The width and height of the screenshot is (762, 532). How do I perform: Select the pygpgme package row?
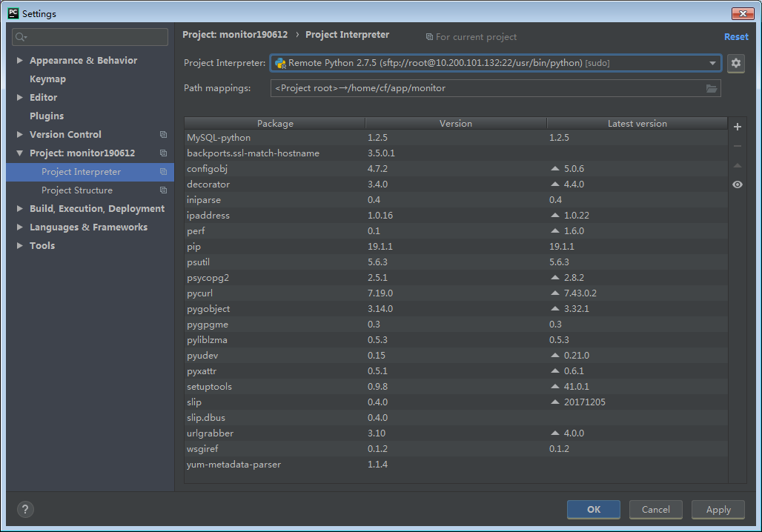[x=456, y=324]
